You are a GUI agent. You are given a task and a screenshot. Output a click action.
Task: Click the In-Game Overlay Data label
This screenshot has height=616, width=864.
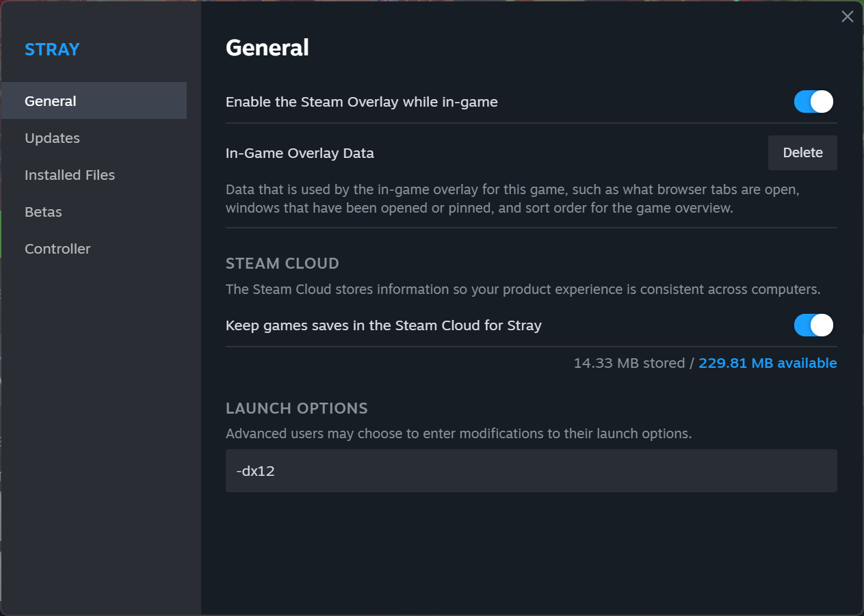tap(300, 153)
